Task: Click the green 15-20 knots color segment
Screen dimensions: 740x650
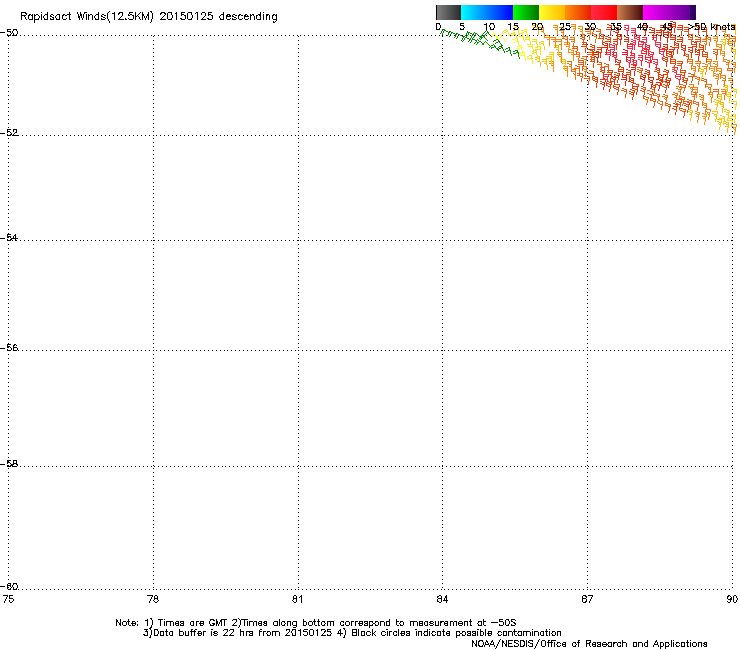Action: point(526,12)
